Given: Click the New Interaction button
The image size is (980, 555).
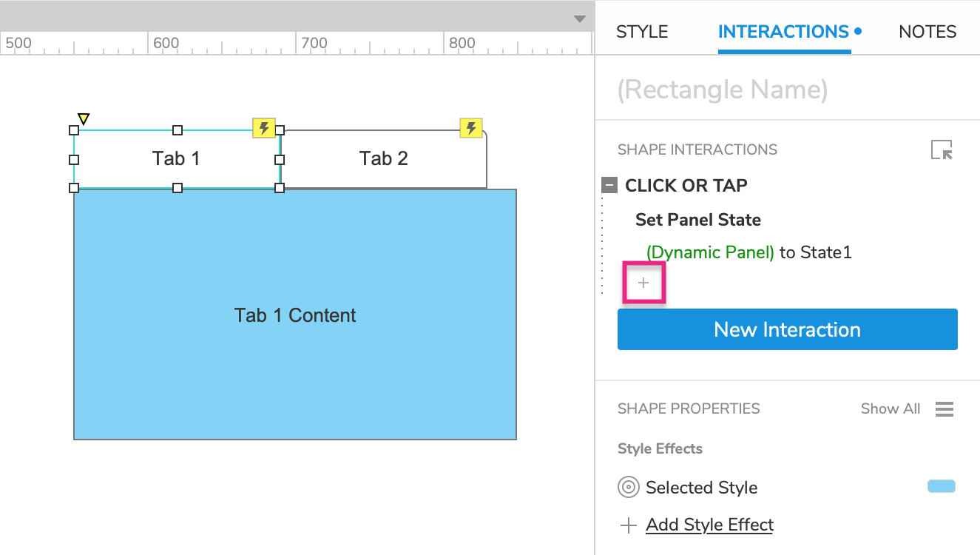Looking at the screenshot, I should (787, 329).
